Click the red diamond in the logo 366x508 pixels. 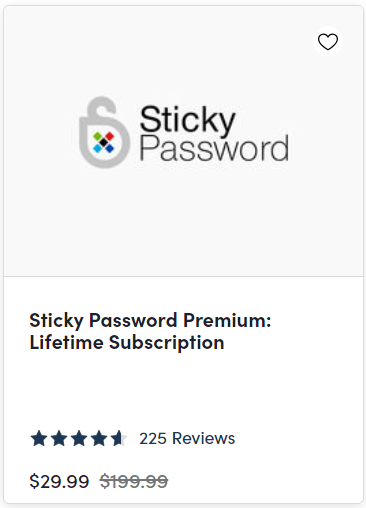pos(109,137)
